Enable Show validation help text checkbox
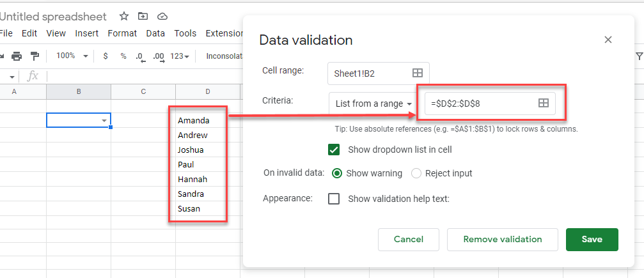The width and height of the screenshot is (644, 278). [334, 199]
